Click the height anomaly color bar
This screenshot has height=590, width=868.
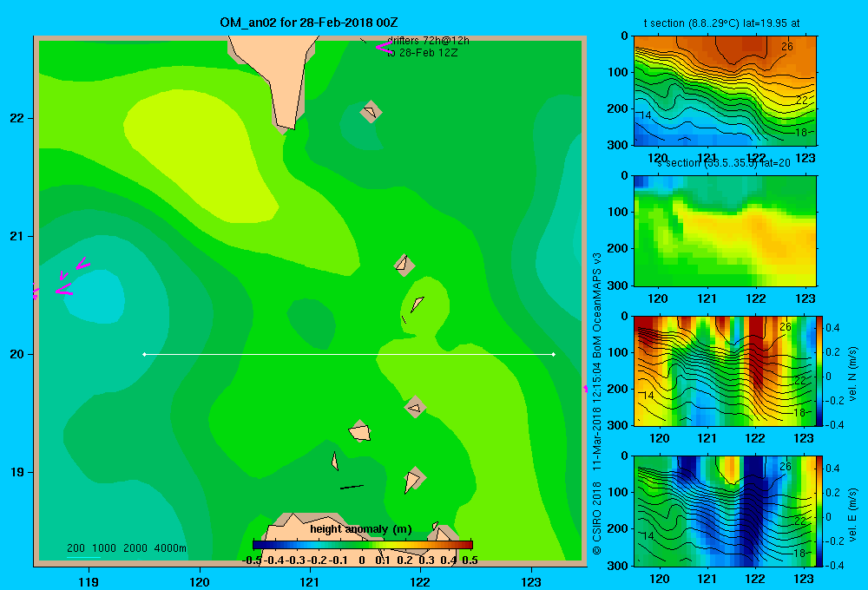click(362, 545)
